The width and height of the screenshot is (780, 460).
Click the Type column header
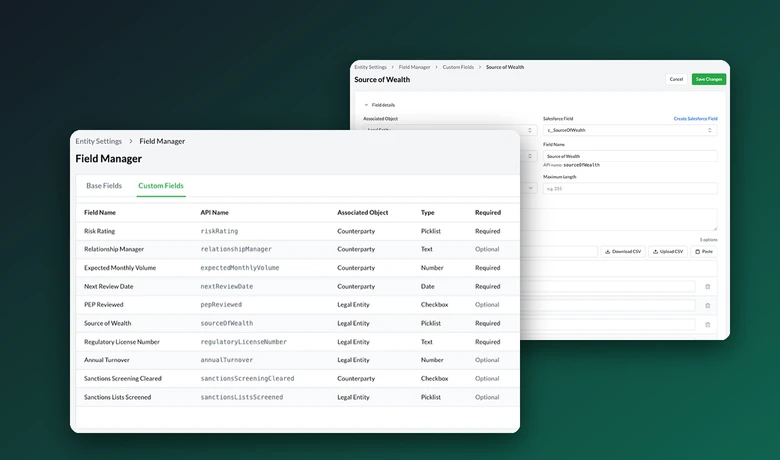(427, 212)
